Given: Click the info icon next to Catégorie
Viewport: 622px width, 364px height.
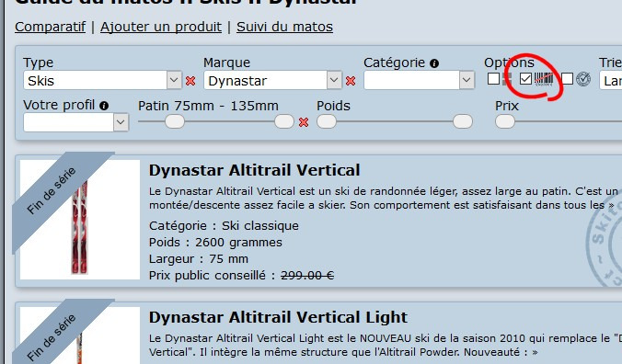Looking at the screenshot, I should click(434, 63).
